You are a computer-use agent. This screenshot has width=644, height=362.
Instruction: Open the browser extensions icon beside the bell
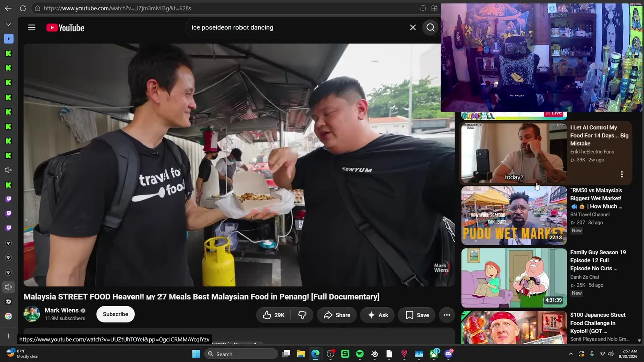point(434,8)
